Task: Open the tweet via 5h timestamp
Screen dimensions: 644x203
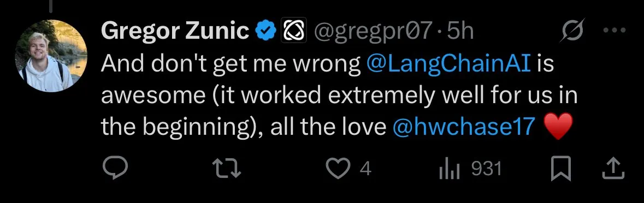Action: click(x=460, y=31)
